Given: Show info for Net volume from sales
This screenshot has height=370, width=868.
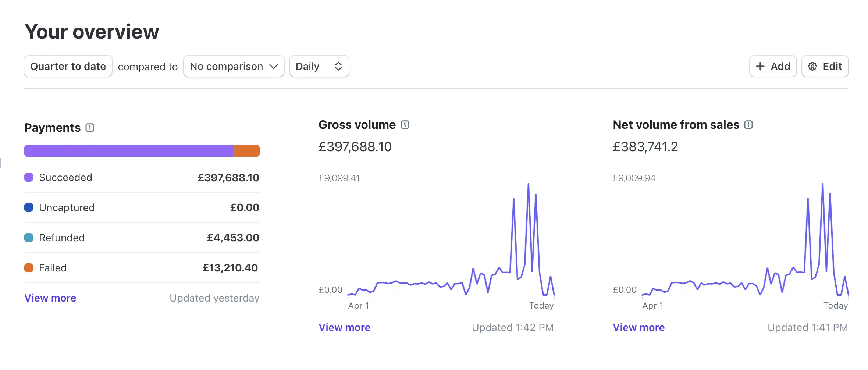Looking at the screenshot, I should [748, 125].
